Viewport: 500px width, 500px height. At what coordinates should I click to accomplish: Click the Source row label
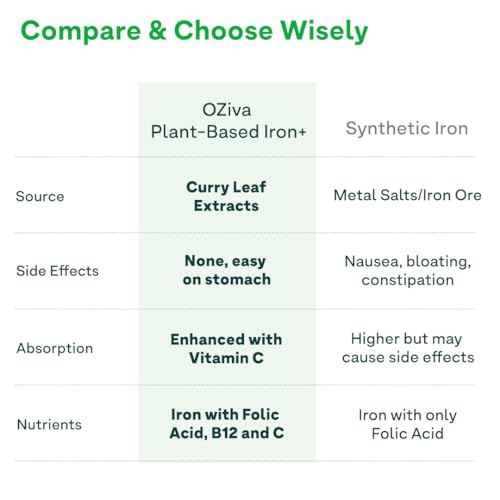pyautogui.click(x=40, y=196)
